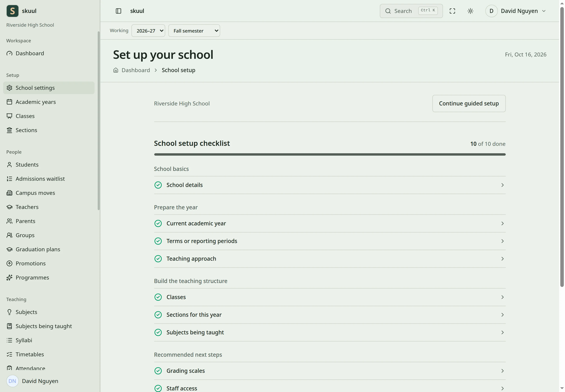This screenshot has width=565, height=392.
Task: Click the Teachers graduation cap icon
Action: (x=9, y=207)
